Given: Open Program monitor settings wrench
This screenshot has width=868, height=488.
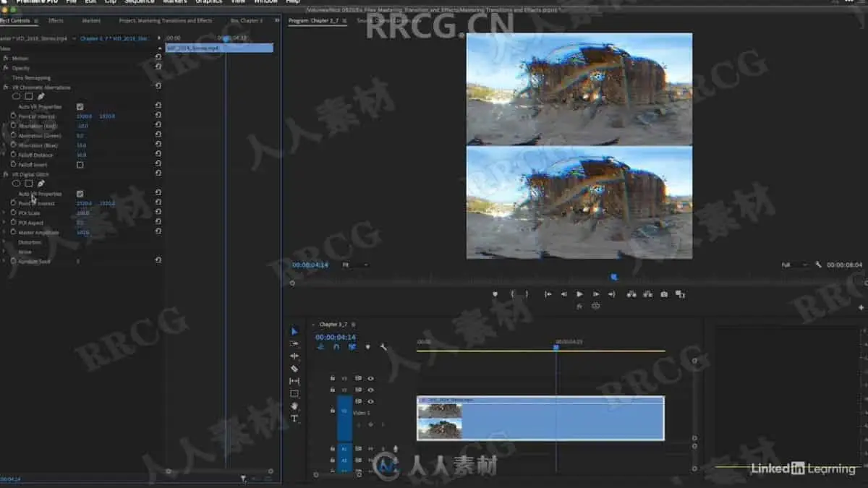Looking at the screenshot, I should pos(818,265).
